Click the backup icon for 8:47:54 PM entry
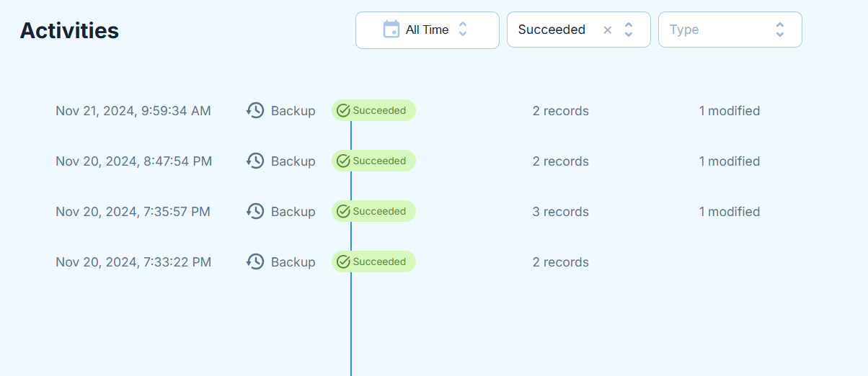 coord(255,161)
